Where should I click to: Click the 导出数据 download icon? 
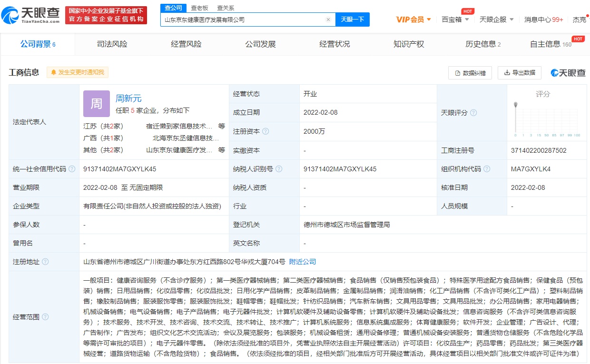pyautogui.click(x=507, y=73)
